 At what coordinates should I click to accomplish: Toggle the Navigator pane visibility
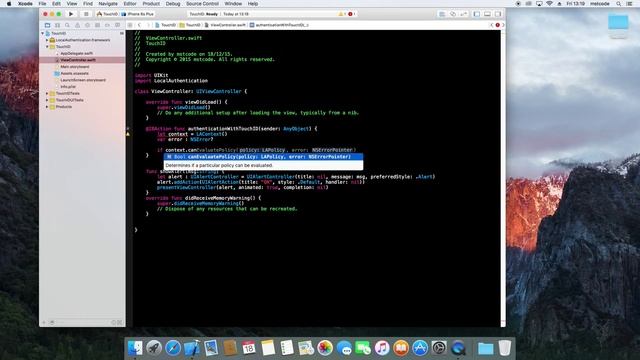476,14
